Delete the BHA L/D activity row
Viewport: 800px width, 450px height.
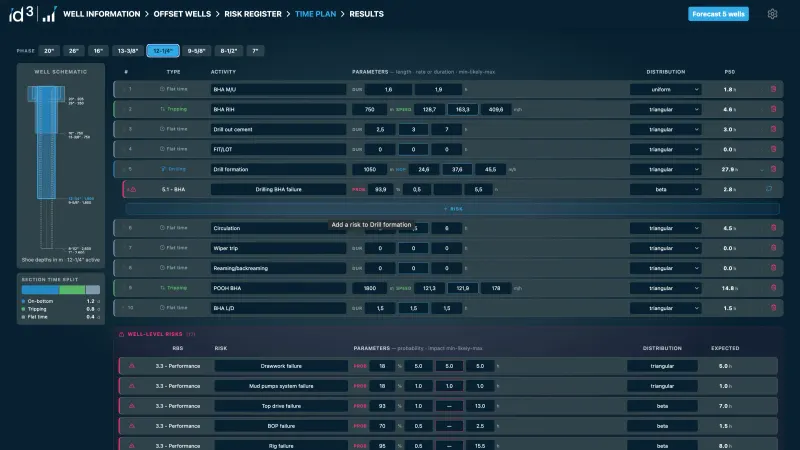(773, 308)
